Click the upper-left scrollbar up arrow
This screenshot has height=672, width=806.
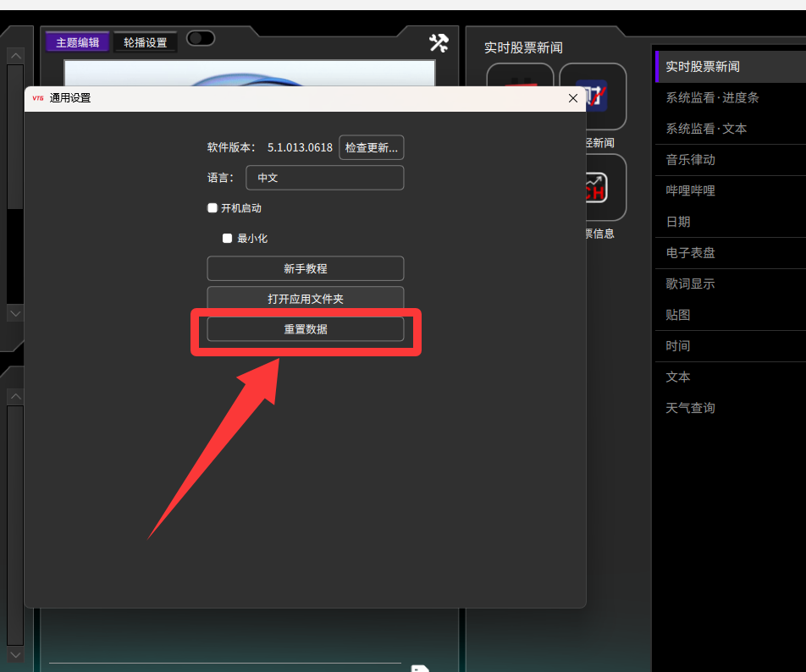click(15, 56)
